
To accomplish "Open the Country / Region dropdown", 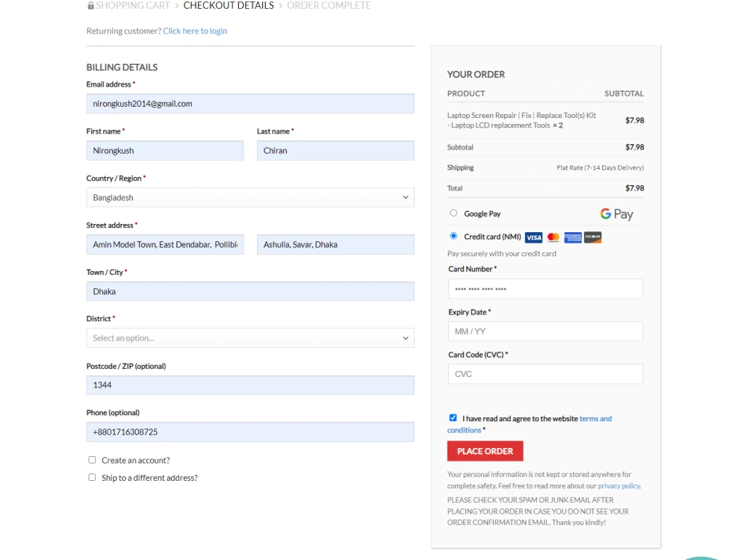I will click(x=250, y=197).
